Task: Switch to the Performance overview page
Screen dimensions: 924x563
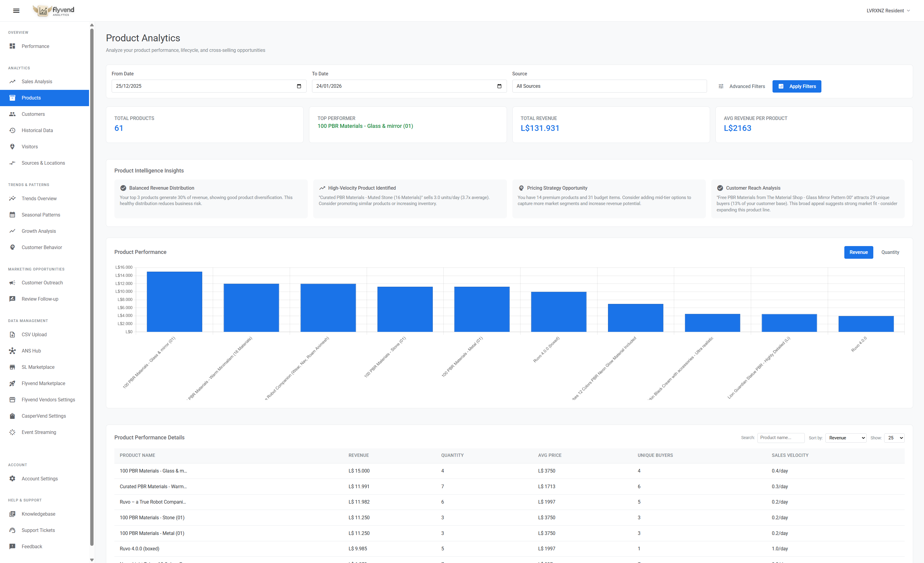Action: pyautogui.click(x=35, y=46)
